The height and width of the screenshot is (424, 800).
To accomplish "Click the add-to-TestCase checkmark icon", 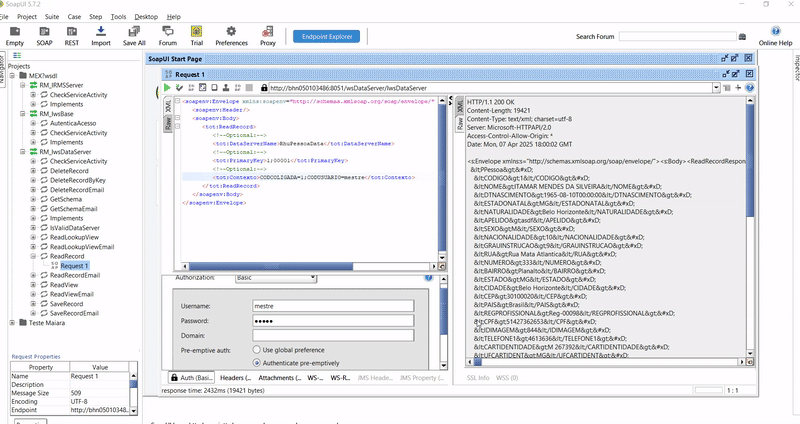I will [x=179, y=88].
